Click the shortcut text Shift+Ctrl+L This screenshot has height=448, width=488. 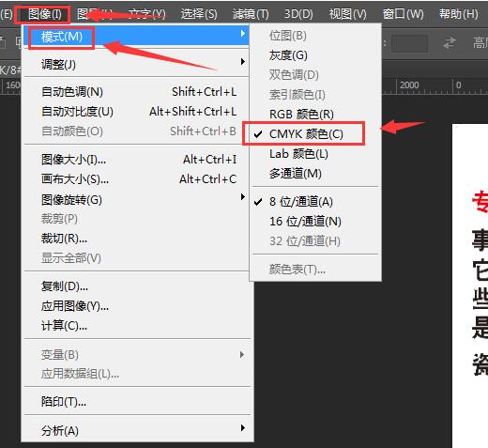point(205,92)
